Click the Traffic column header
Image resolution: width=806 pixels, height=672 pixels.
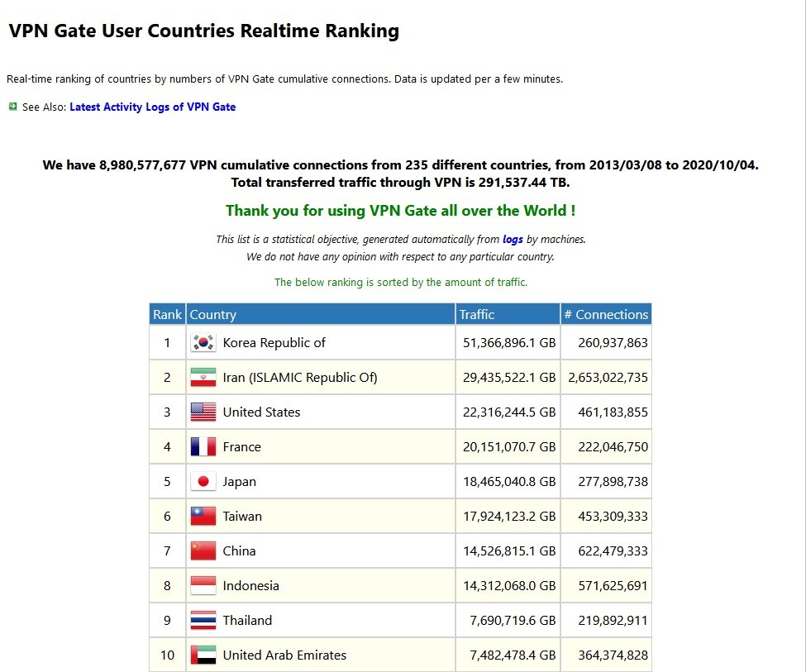click(477, 315)
